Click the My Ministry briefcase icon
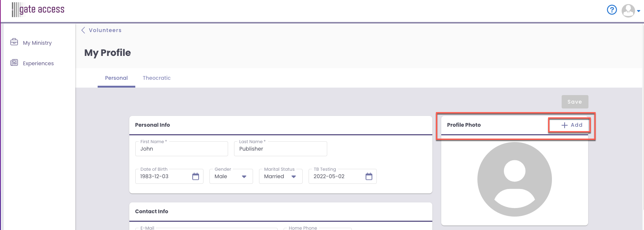The height and width of the screenshot is (230, 644). click(14, 42)
